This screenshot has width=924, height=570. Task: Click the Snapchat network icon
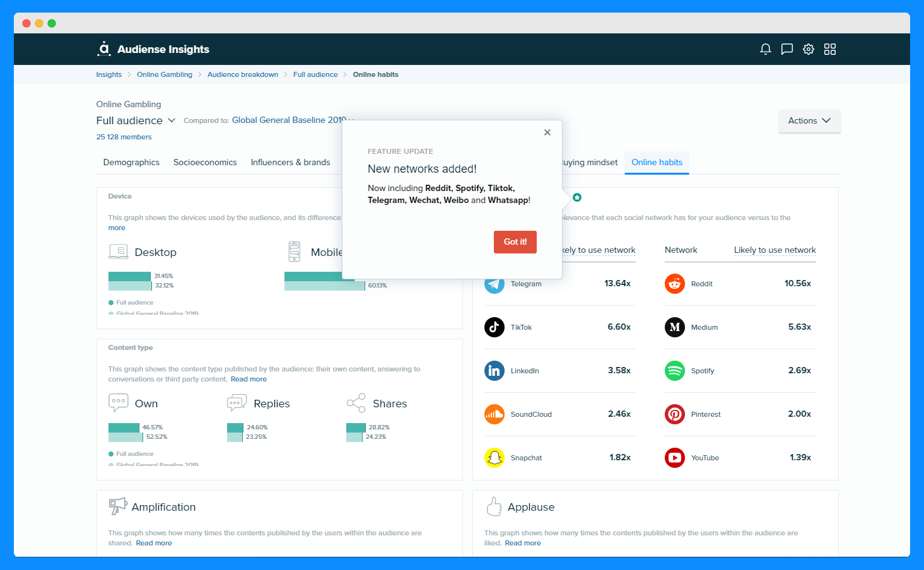(494, 458)
